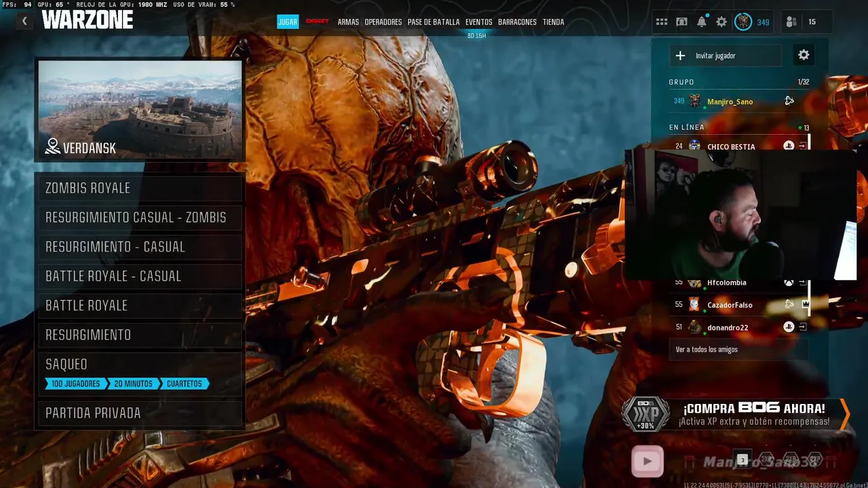Choose the RESURGIMIENTO mode
The height and width of the screenshot is (488, 868).
coord(140,335)
